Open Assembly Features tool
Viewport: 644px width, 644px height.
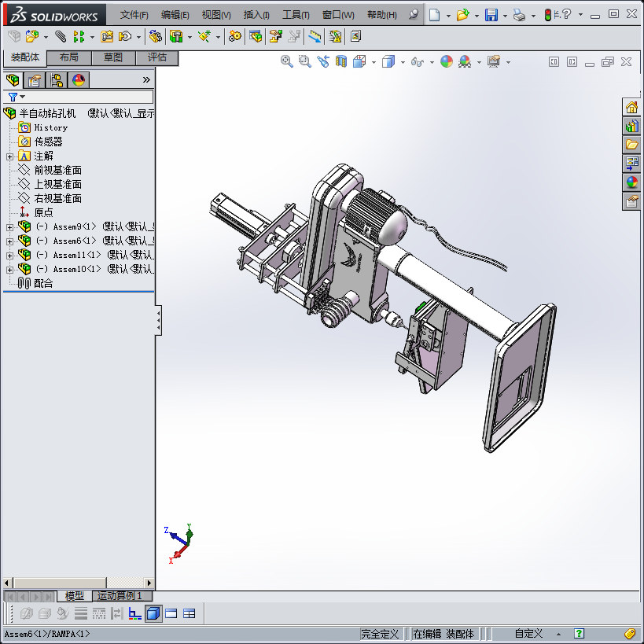(176, 36)
